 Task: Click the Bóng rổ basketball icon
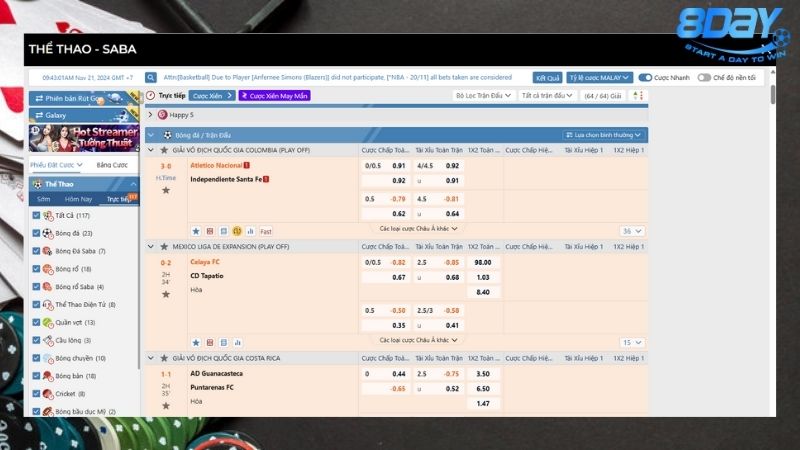point(48,269)
